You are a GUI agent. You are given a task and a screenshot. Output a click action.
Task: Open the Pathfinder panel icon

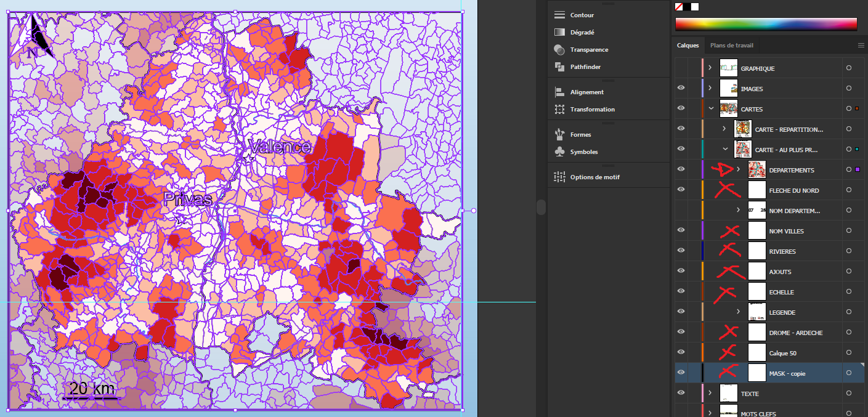559,67
